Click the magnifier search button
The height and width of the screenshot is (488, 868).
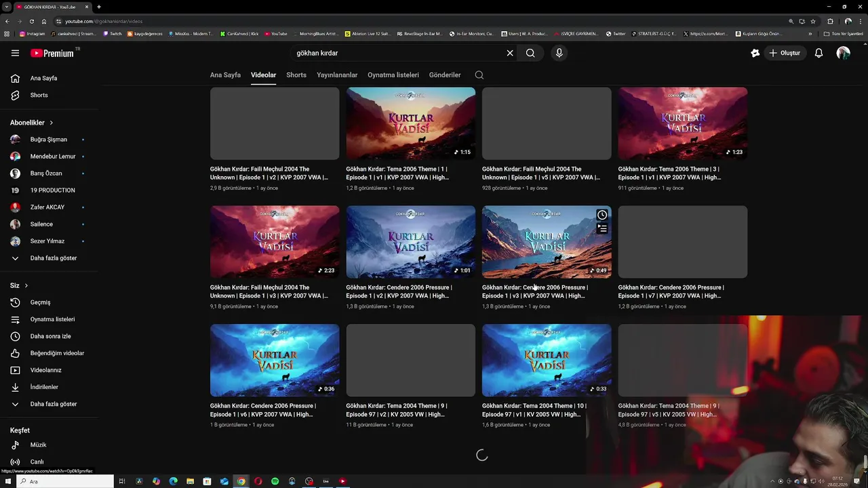pos(530,53)
